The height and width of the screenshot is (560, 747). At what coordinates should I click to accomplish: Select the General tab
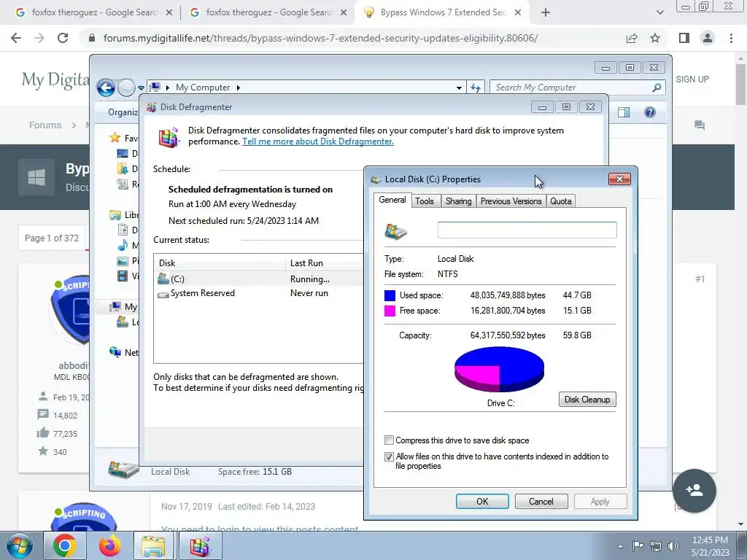[x=392, y=200]
